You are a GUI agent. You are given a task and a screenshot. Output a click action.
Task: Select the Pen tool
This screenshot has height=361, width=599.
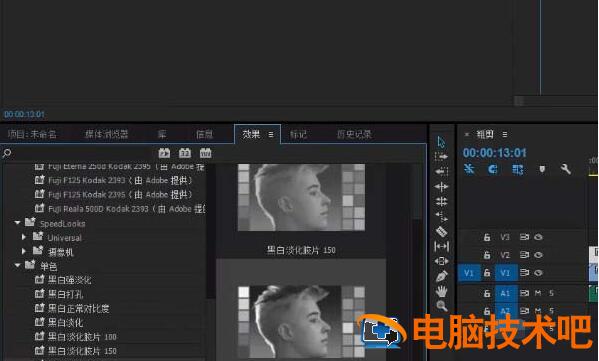tap(441, 276)
